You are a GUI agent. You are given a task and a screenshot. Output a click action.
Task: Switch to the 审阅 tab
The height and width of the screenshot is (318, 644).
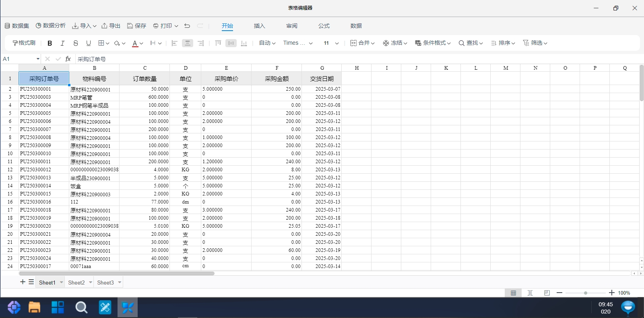[292, 26]
